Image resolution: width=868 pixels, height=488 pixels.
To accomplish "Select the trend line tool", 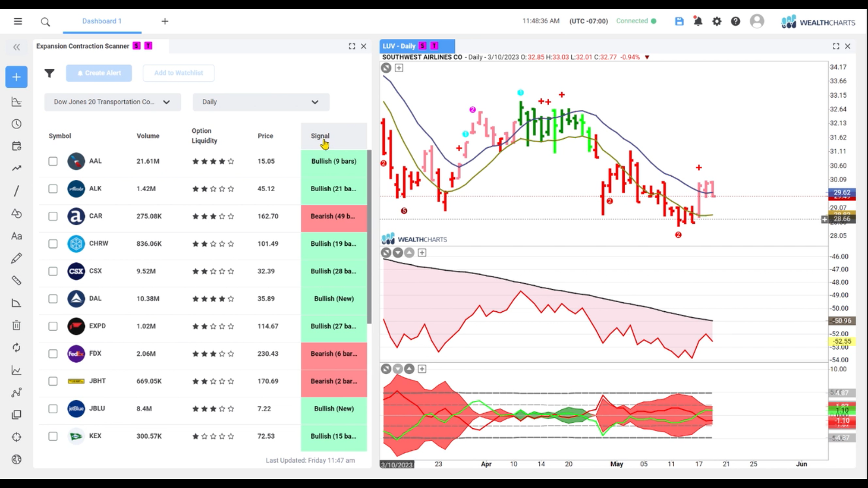I will tap(16, 168).
